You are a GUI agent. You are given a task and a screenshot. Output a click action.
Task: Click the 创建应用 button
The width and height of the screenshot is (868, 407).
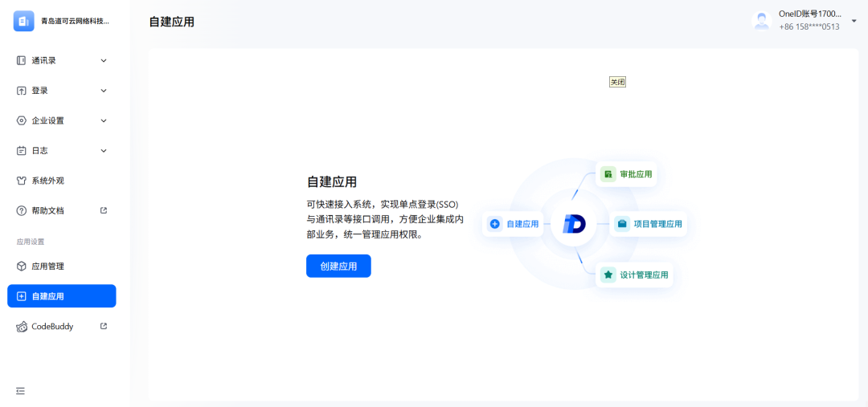338,266
